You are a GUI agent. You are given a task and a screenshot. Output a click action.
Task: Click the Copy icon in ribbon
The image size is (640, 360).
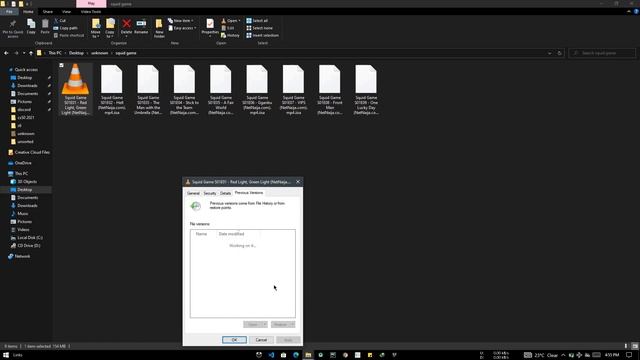(31, 27)
